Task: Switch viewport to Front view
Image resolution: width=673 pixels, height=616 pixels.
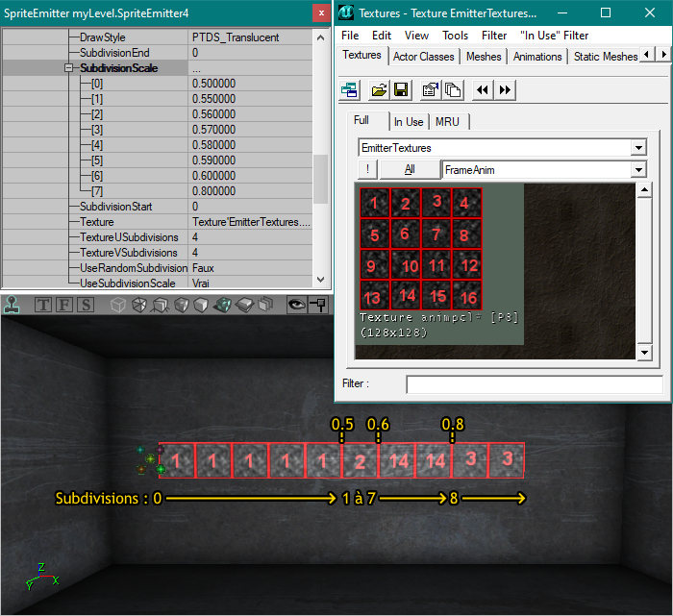Action: tap(64, 305)
